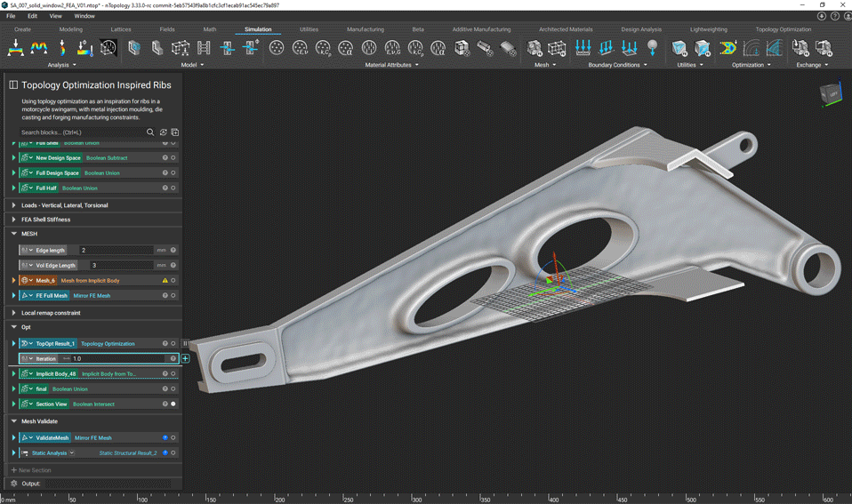
Task: Click the warning icon on Mesh_6 block
Action: 165,280
